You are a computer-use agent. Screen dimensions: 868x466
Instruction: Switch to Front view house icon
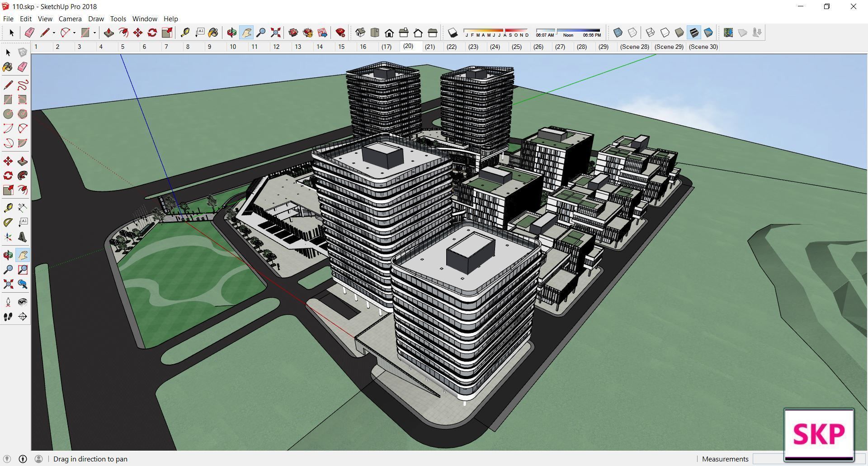(389, 33)
